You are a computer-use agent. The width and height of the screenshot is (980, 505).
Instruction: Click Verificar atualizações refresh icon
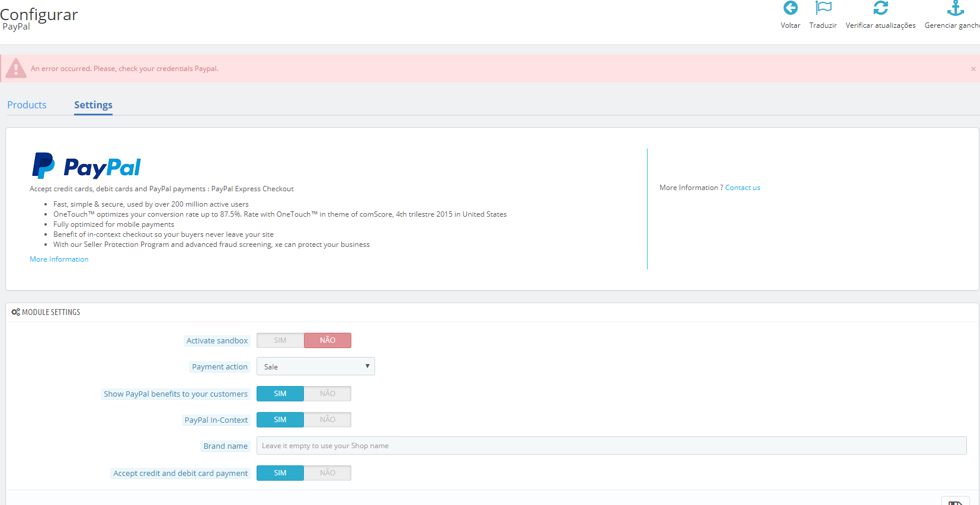pyautogui.click(x=880, y=8)
